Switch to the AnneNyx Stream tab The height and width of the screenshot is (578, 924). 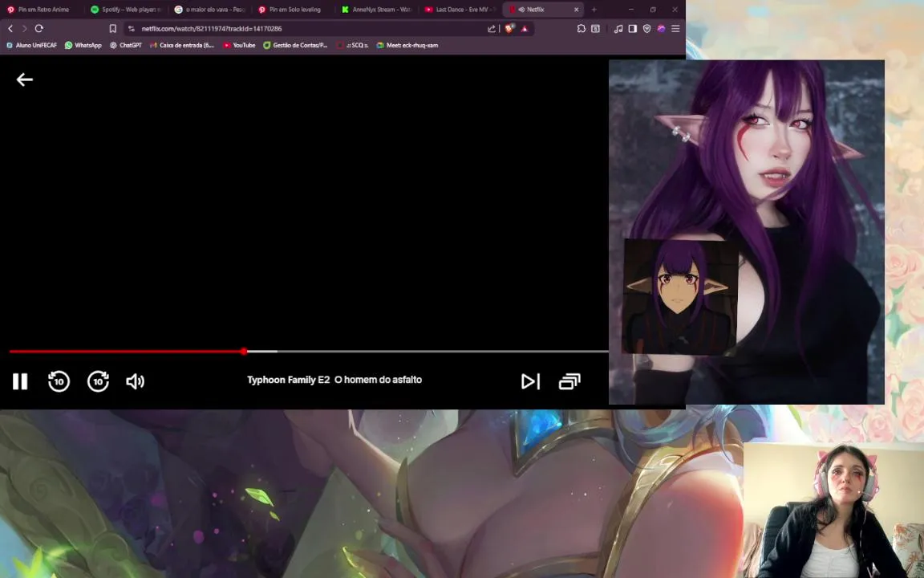(x=377, y=10)
